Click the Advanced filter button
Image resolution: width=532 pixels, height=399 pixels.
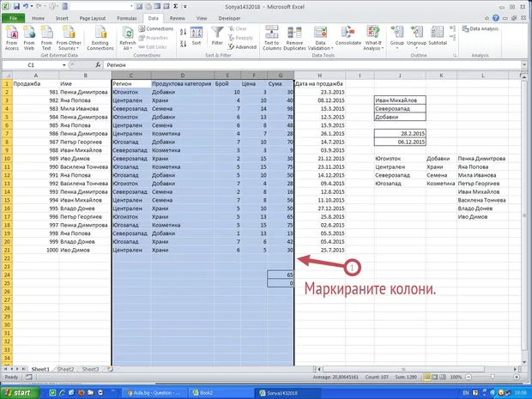click(x=242, y=47)
